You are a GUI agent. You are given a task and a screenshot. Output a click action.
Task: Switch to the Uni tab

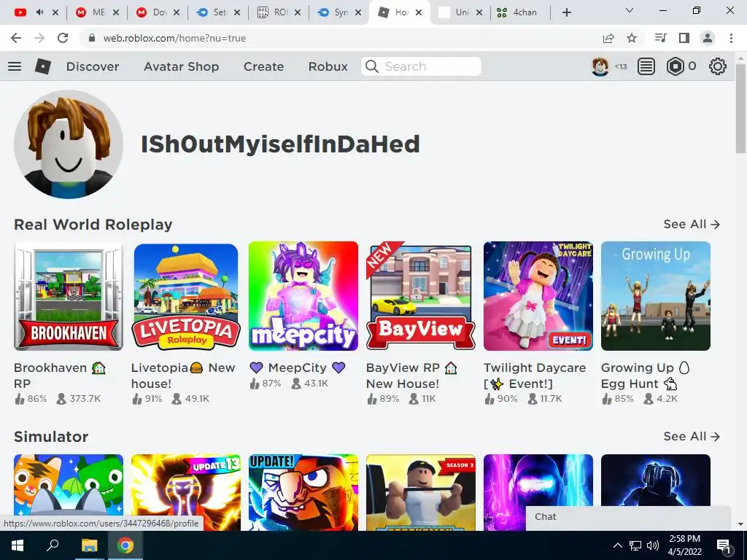[460, 12]
